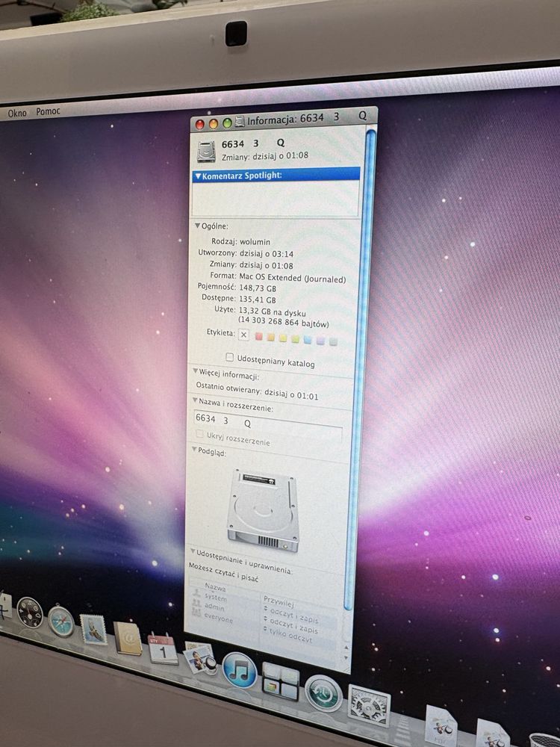Apply the gray label color
This screenshot has height=747, width=560.
(333, 342)
